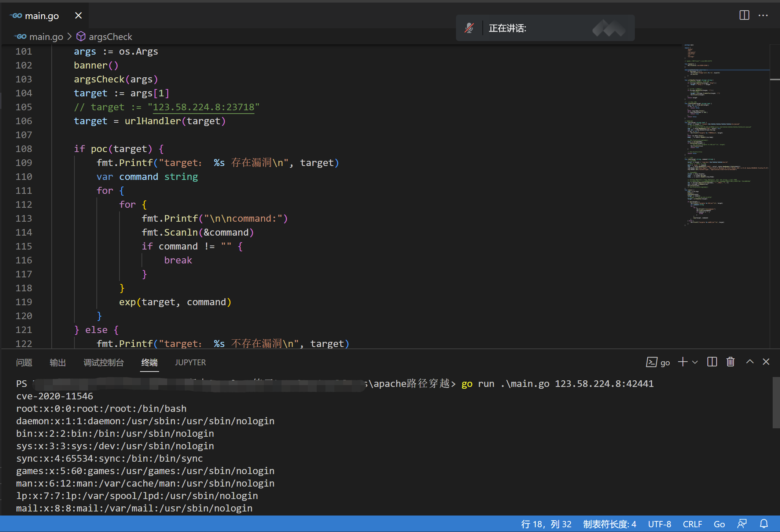Open the editor more actions ellipsis menu
Image resolution: width=780 pixels, height=532 pixels.
coord(763,15)
